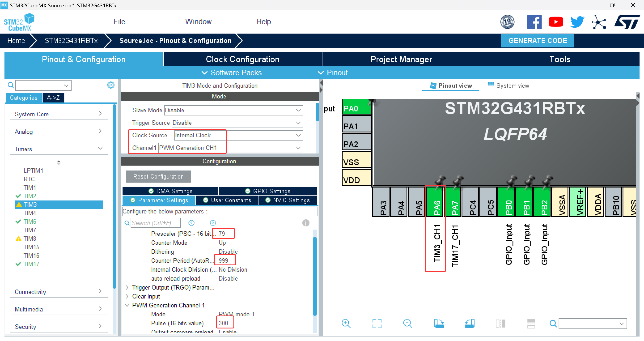Click the STM32CubeMX logo icon

[x=19, y=22]
